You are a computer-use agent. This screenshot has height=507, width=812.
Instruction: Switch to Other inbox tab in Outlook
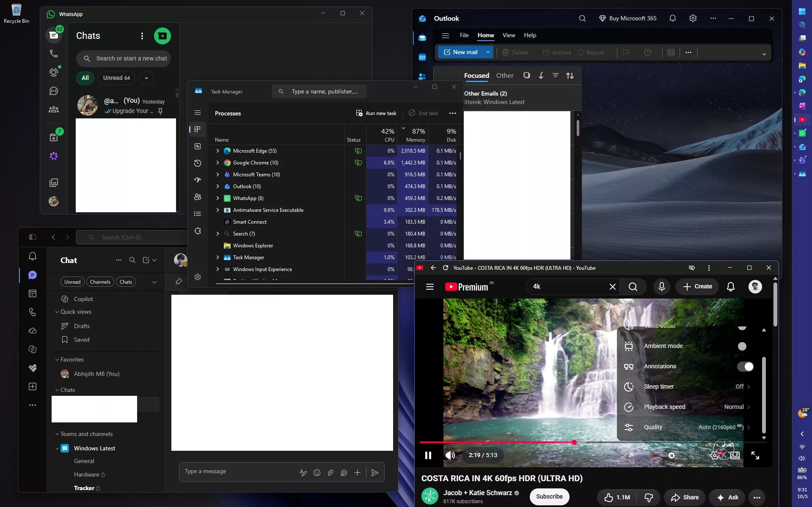pos(504,76)
